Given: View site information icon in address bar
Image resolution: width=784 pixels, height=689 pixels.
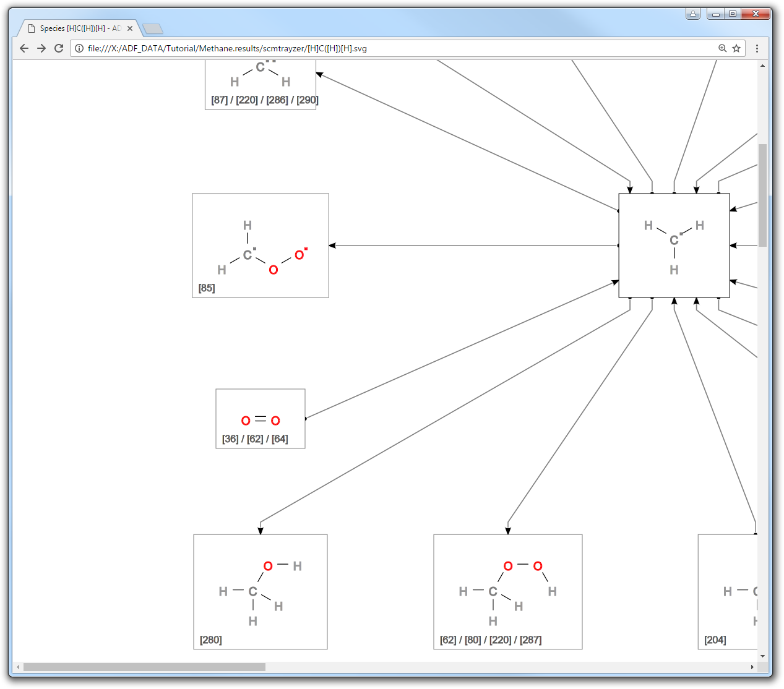Looking at the screenshot, I should click(x=79, y=48).
